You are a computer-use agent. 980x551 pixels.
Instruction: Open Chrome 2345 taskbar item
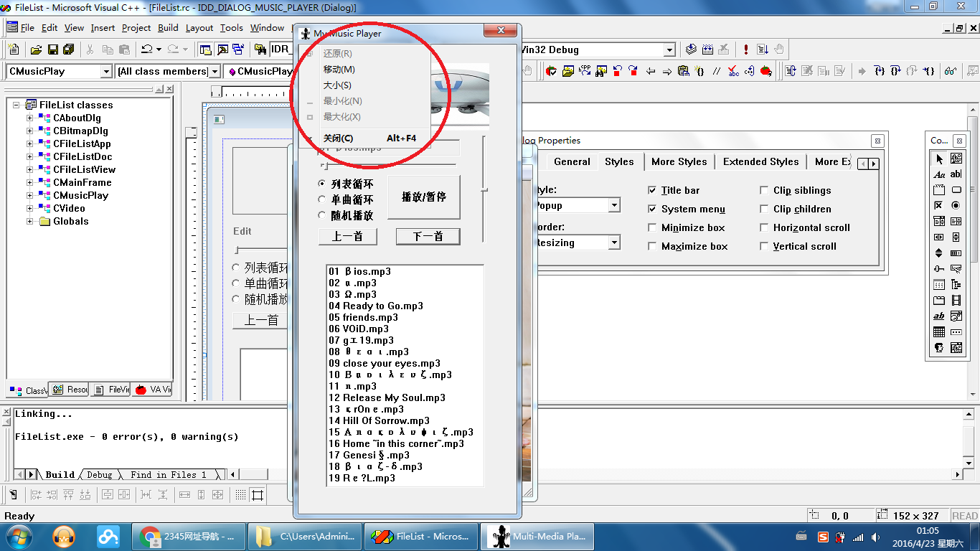pyautogui.click(x=189, y=536)
